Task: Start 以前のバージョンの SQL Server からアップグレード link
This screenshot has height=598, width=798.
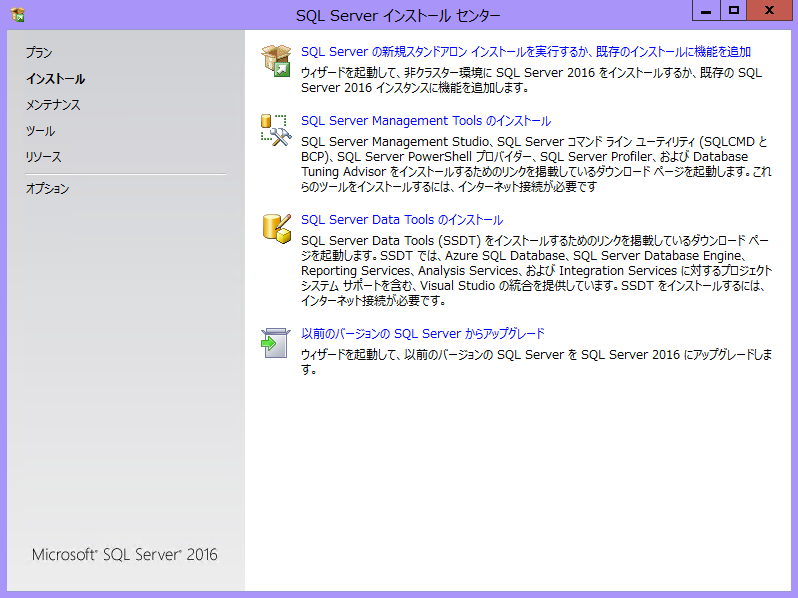Action: [422, 334]
